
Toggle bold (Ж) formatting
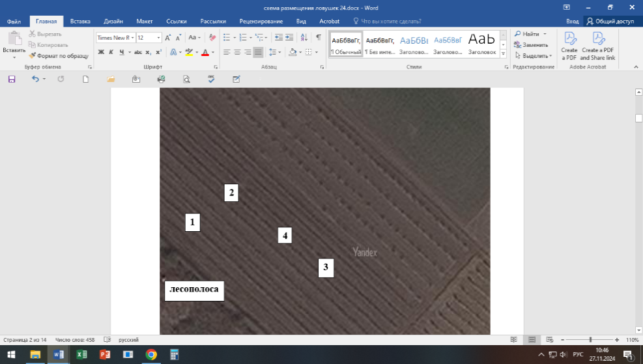coord(101,52)
